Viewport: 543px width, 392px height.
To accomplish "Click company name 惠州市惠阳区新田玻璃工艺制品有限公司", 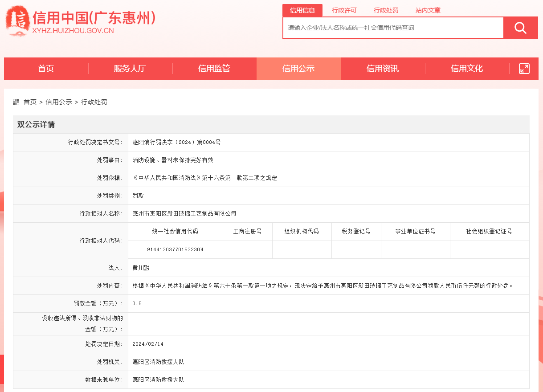I will pyautogui.click(x=184, y=213).
